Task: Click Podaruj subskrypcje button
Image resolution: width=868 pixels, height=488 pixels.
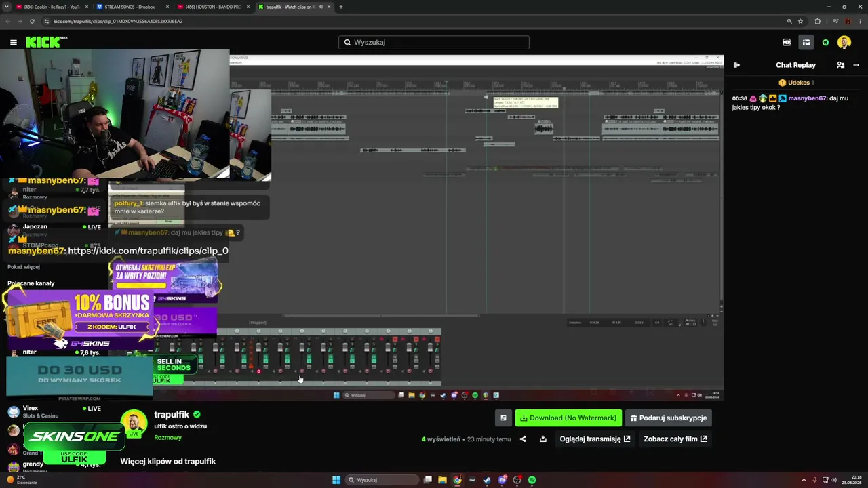Action: (668, 418)
